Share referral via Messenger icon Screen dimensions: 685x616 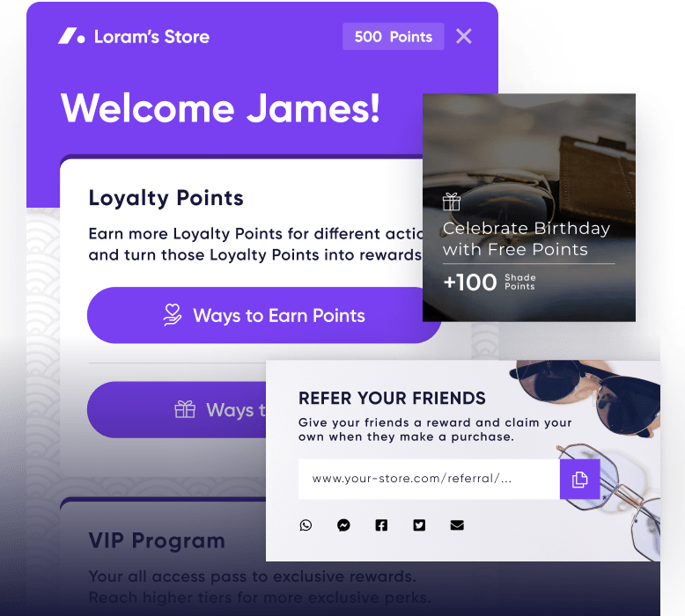343,524
